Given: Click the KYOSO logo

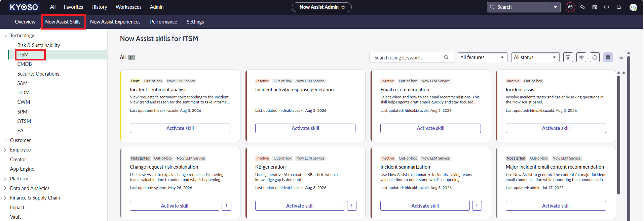Looking at the screenshot, I should (24, 7).
